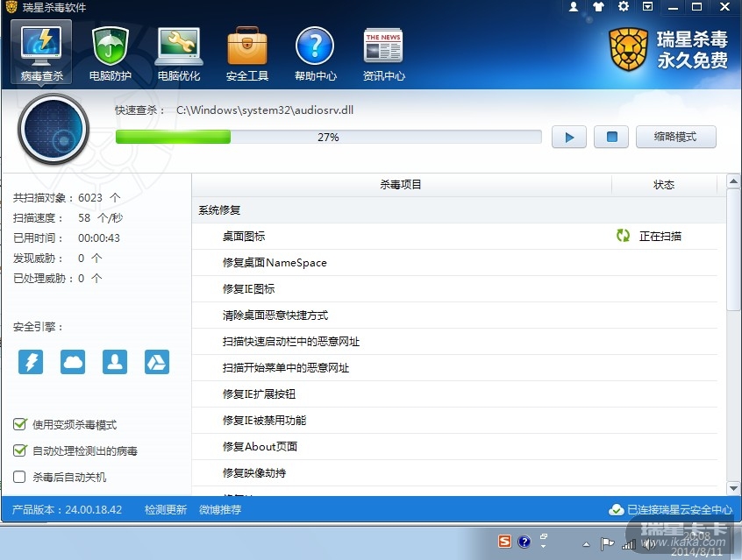Open the title bar dropdown menu icon

(x=648, y=7)
